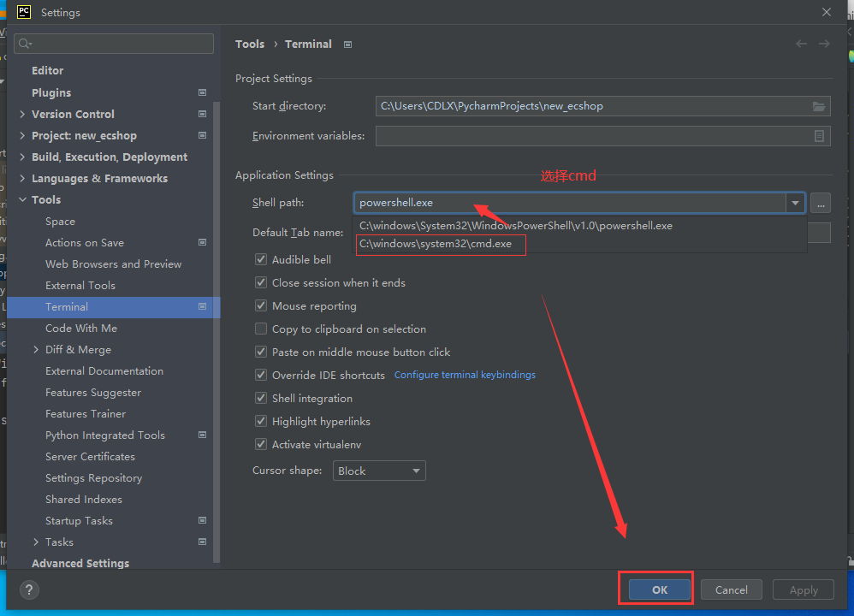Choose the powershell.exe path in the list
Screen dimensions: 854x616
click(515, 226)
